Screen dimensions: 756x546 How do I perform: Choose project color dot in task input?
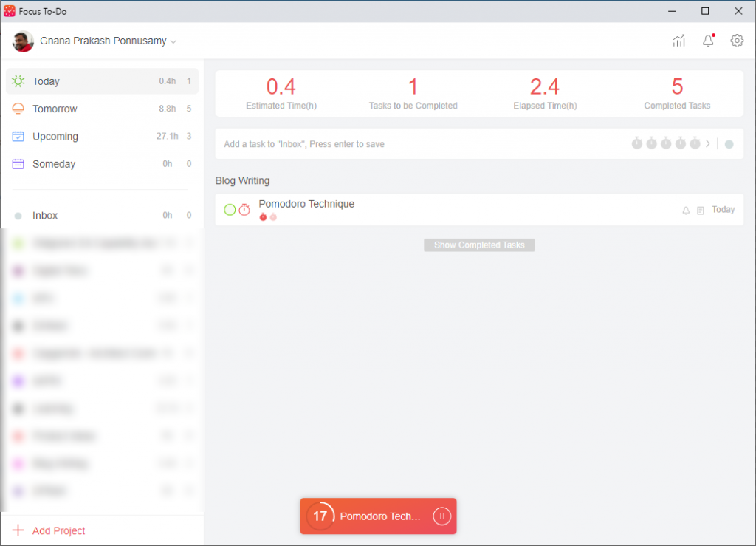pyautogui.click(x=729, y=144)
